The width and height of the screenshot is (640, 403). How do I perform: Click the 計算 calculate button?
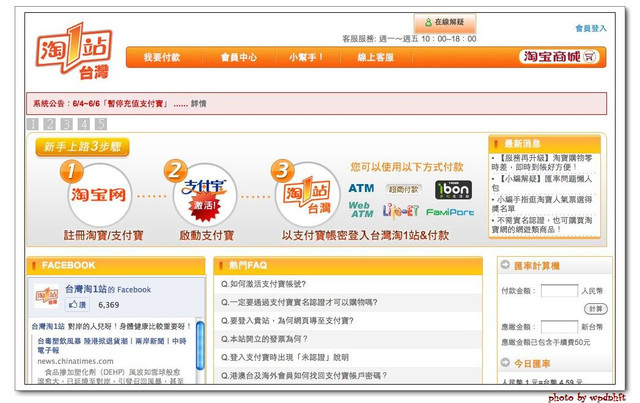pos(596,309)
